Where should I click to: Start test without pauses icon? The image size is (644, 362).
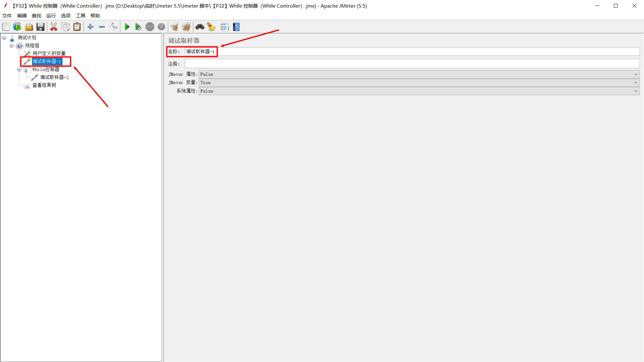click(x=138, y=27)
